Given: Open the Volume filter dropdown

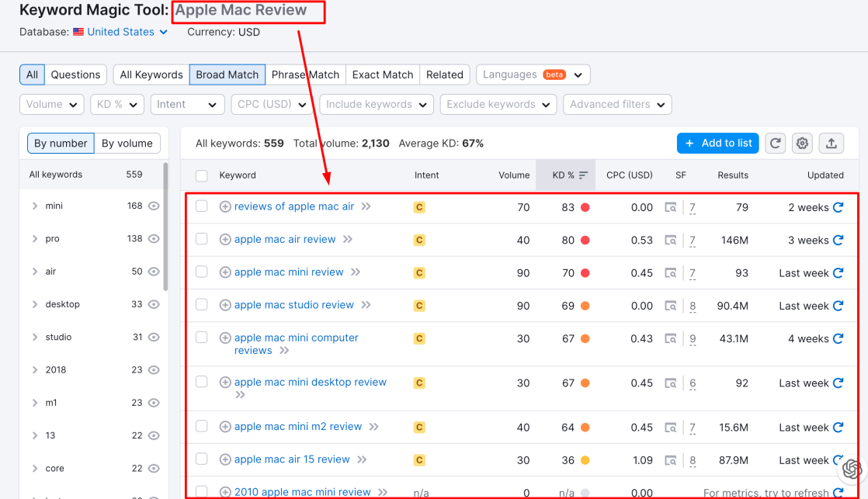Looking at the screenshot, I should click(51, 105).
